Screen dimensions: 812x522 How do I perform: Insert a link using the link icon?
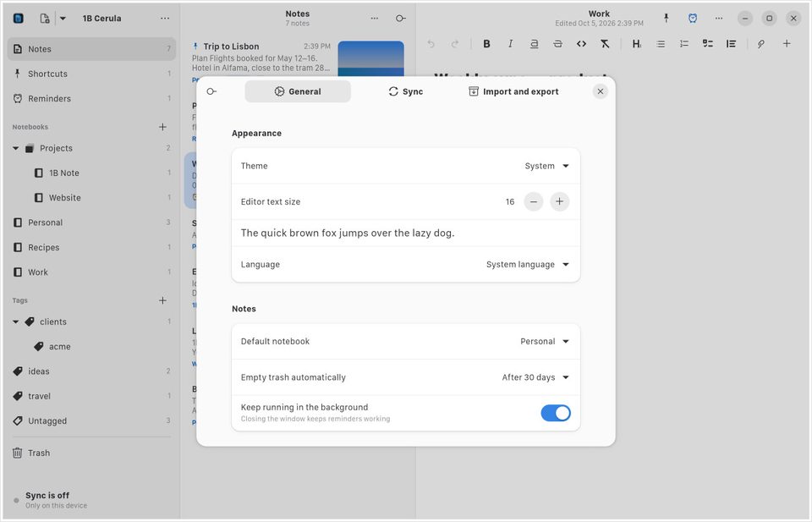[760, 44]
